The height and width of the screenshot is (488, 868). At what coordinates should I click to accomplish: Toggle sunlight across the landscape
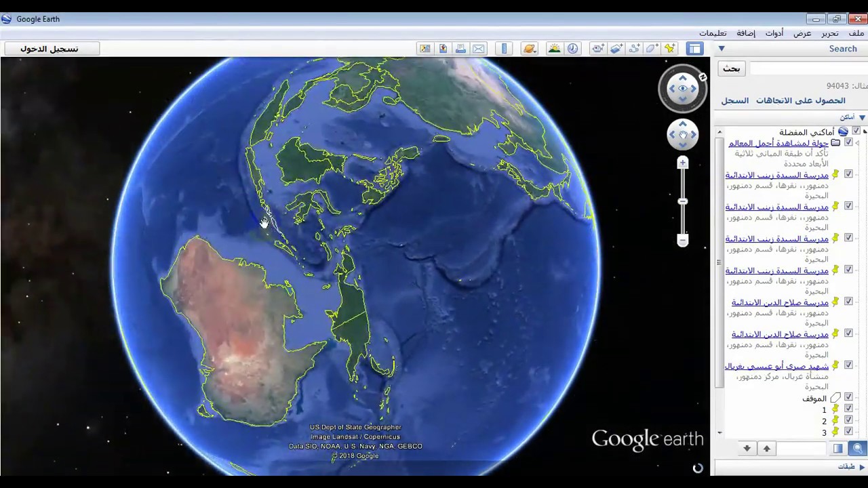(555, 48)
